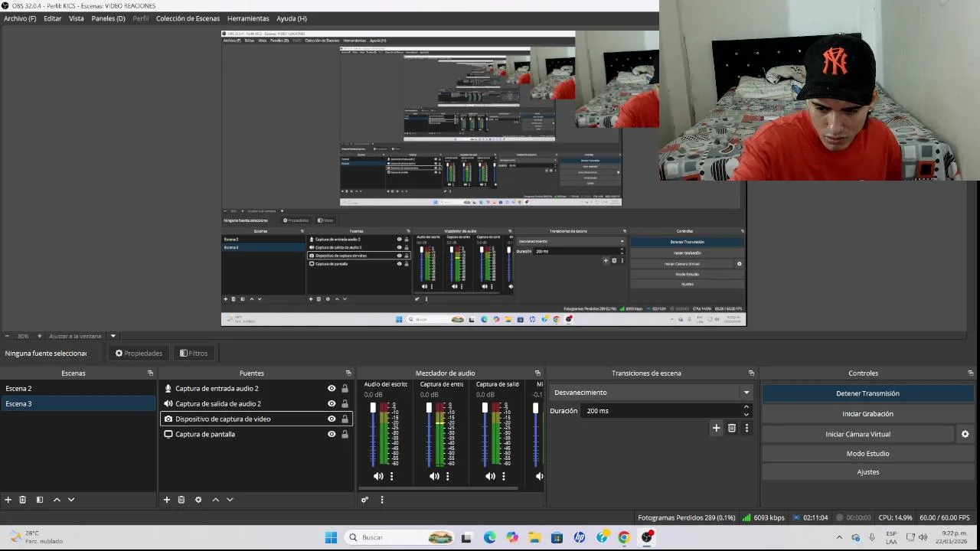Open the Paneles (D) menu
Screen dimensions: 980x551
point(108,18)
